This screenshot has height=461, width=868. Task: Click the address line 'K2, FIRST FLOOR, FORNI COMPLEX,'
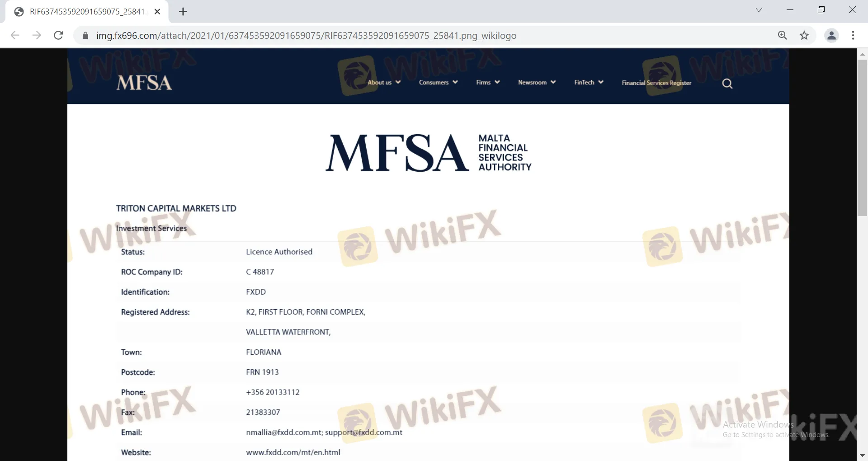(x=306, y=312)
